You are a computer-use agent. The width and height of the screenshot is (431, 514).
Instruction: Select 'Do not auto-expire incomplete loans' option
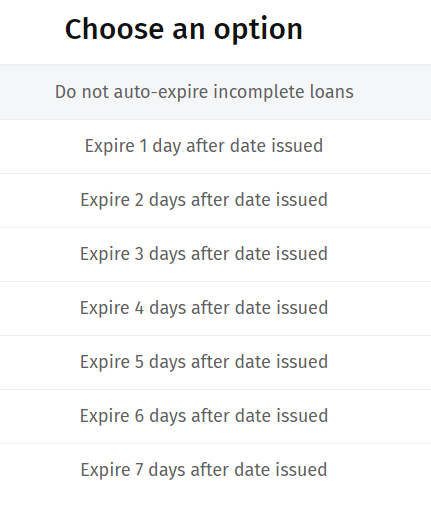point(215,92)
